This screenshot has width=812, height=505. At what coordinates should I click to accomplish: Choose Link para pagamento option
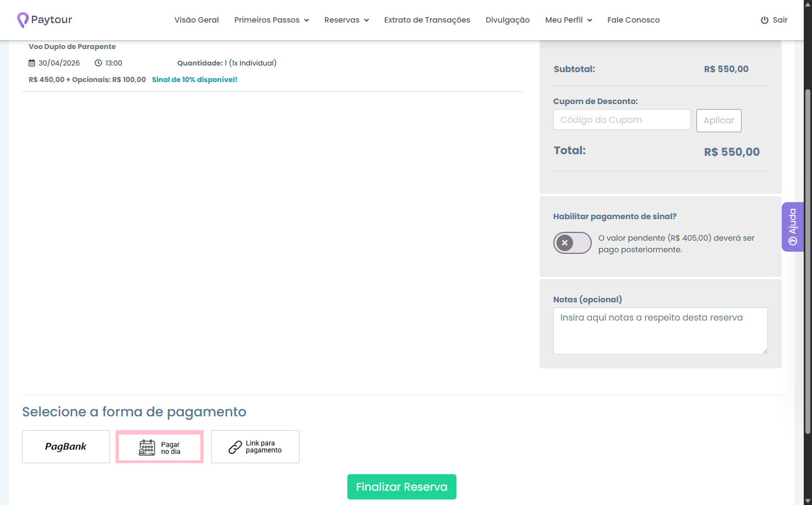coord(255,447)
